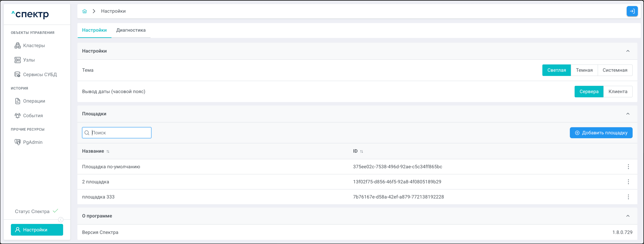The image size is (644, 244).
Task: Switch to the Диагностика tab
Action: (x=131, y=30)
